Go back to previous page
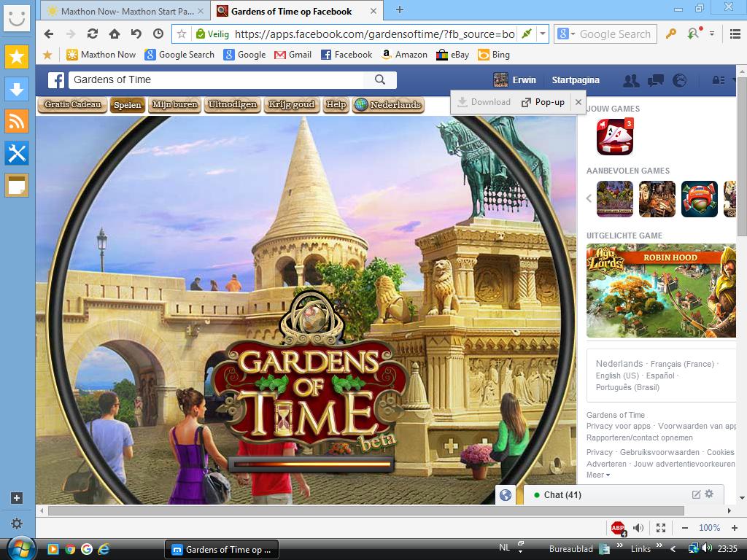Viewport: 747px width, 560px height. point(49,34)
